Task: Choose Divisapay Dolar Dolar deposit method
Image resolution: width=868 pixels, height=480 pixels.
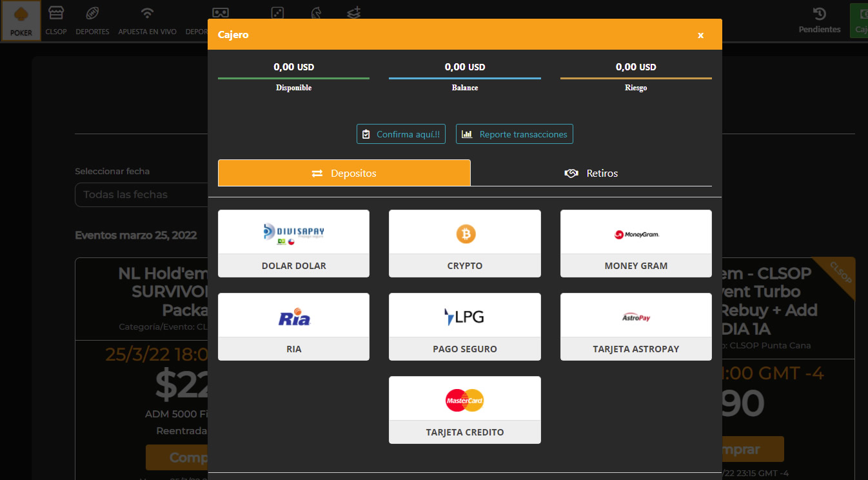Action: tap(293, 243)
